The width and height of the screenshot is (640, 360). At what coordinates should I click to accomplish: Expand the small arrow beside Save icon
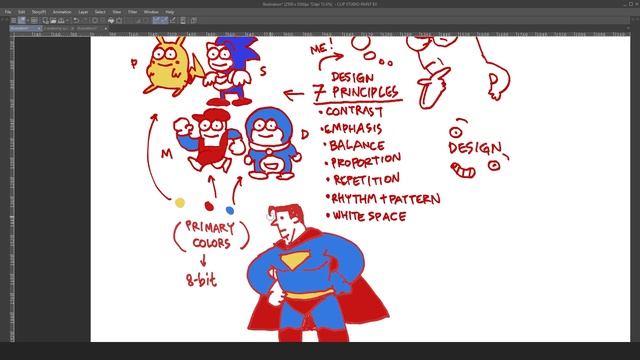67,20
